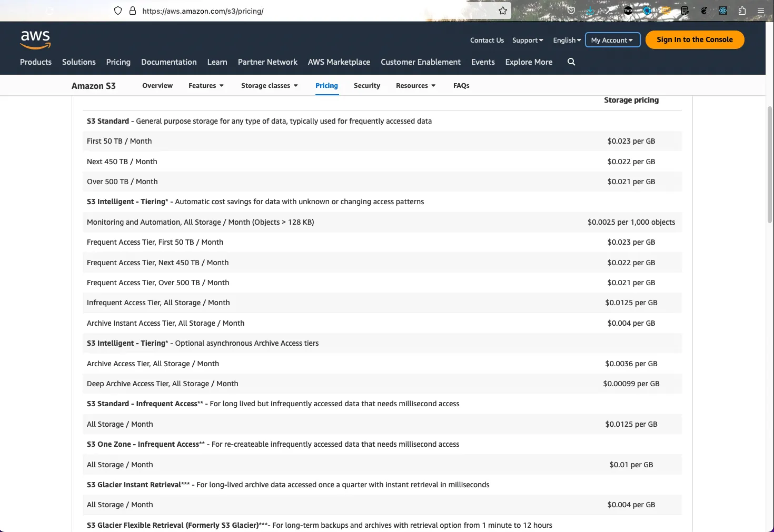Open the Explore More menu
The height and width of the screenshot is (532, 774).
(x=529, y=62)
